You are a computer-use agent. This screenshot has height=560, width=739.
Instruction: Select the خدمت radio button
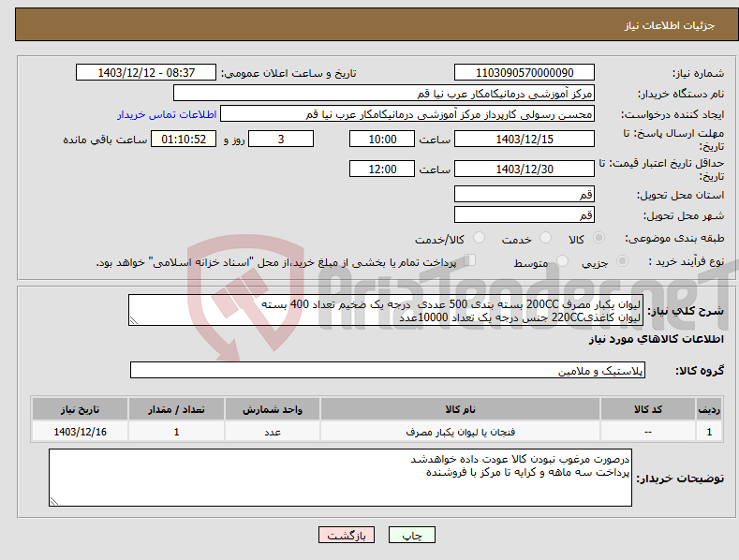(545, 238)
